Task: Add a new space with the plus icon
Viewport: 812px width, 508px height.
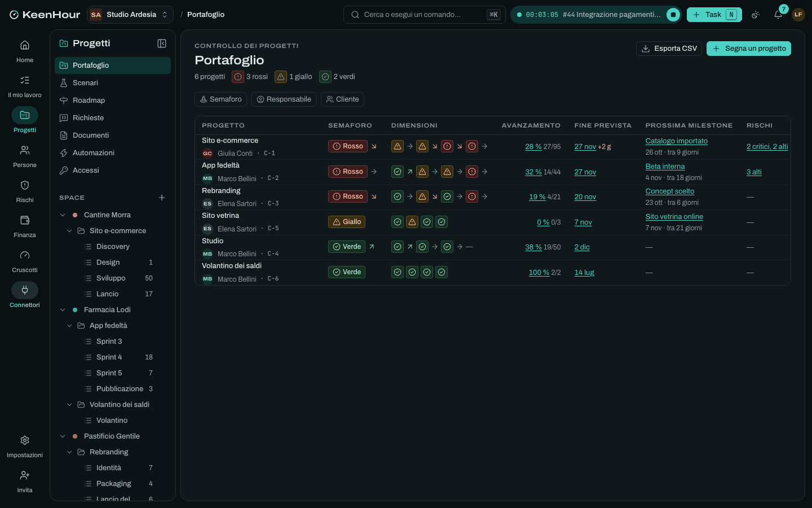Action: click(162, 198)
